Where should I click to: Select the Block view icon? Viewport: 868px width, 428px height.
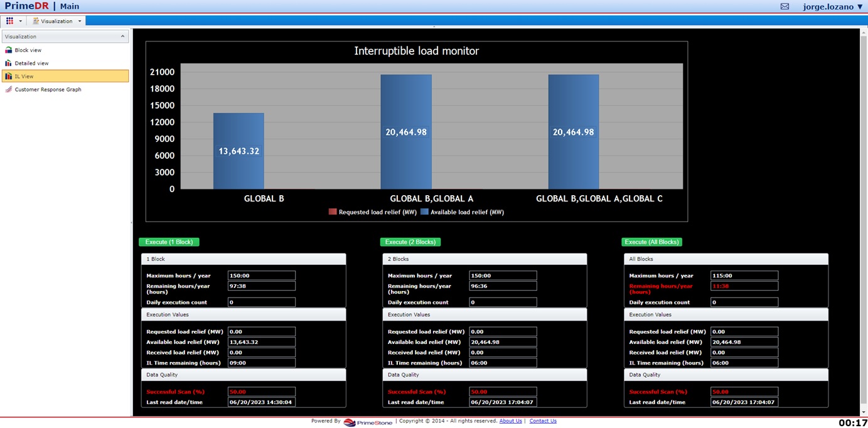[8, 50]
